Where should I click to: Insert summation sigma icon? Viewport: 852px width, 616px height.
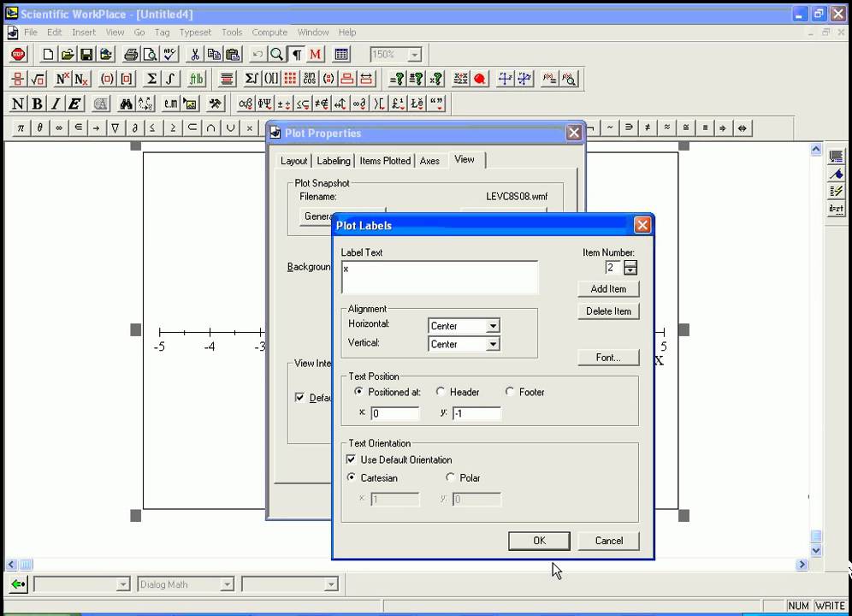[151, 79]
